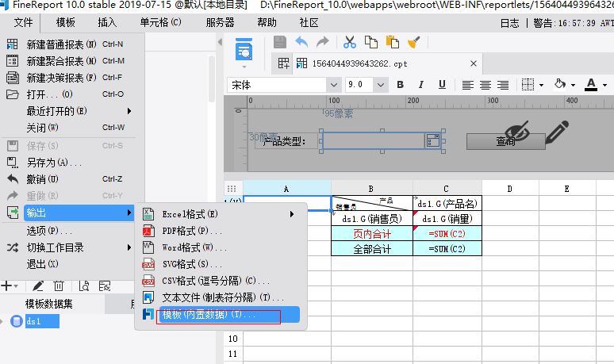
Task: Open the 社区 menu
Action: click(x=309, y=23)
